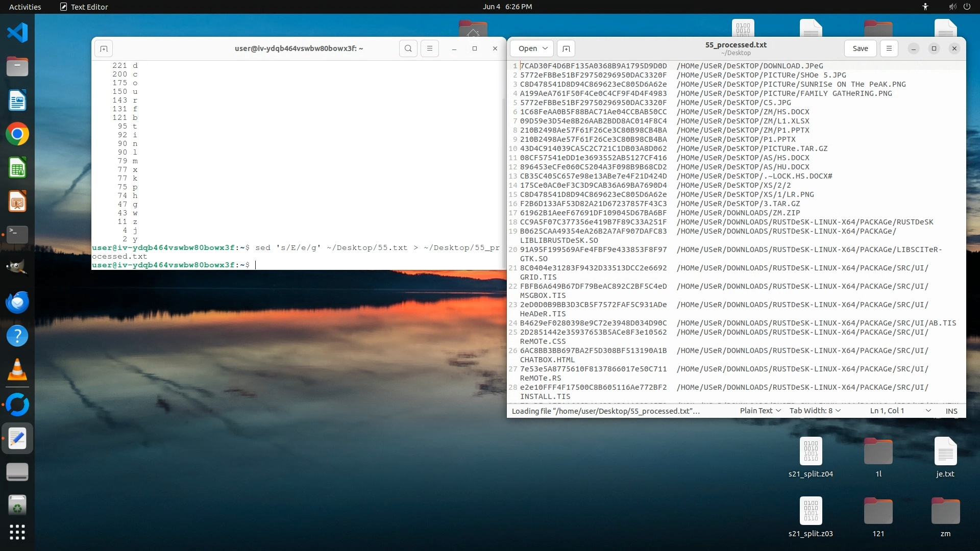Viewport: 980px width, 551px height.
Task: Click the new document icon in Text Editor
Action: point(566,48)
